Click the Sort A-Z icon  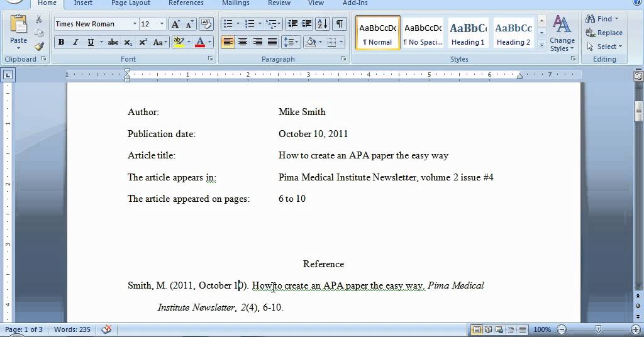click(322, 24)
